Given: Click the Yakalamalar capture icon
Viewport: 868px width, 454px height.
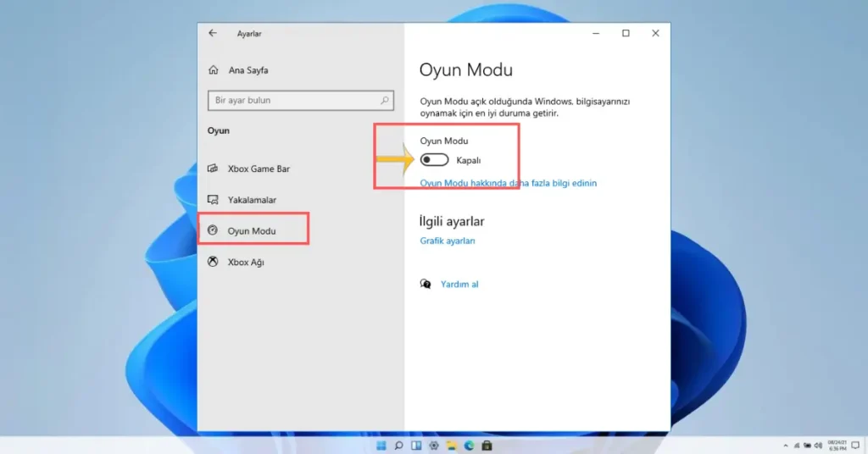Looking at the screenshot, I should point(213,200).
